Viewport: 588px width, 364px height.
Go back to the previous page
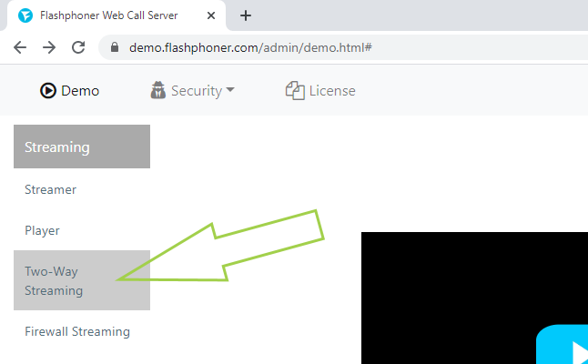[20, 47]
